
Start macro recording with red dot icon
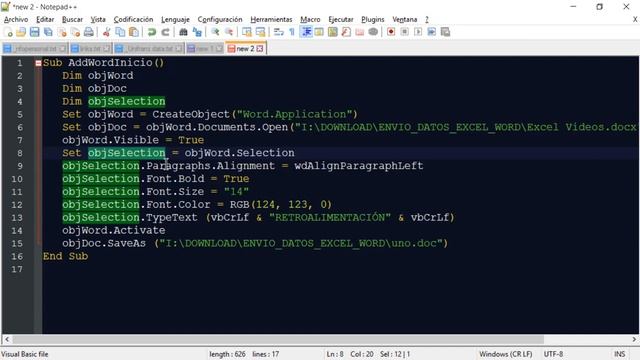[x=391, y=32]
